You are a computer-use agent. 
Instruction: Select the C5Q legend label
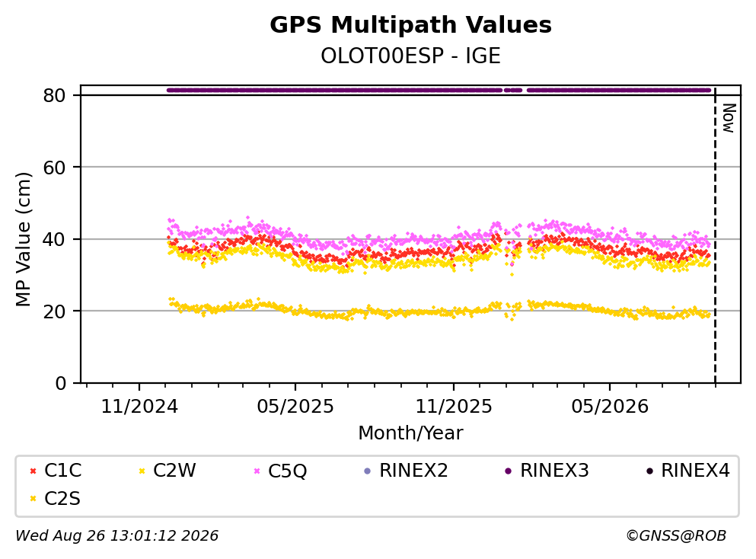(287, 470)
